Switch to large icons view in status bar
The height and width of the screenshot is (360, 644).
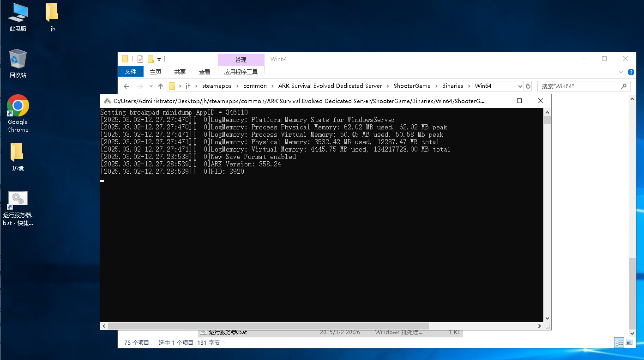[629, 342]
